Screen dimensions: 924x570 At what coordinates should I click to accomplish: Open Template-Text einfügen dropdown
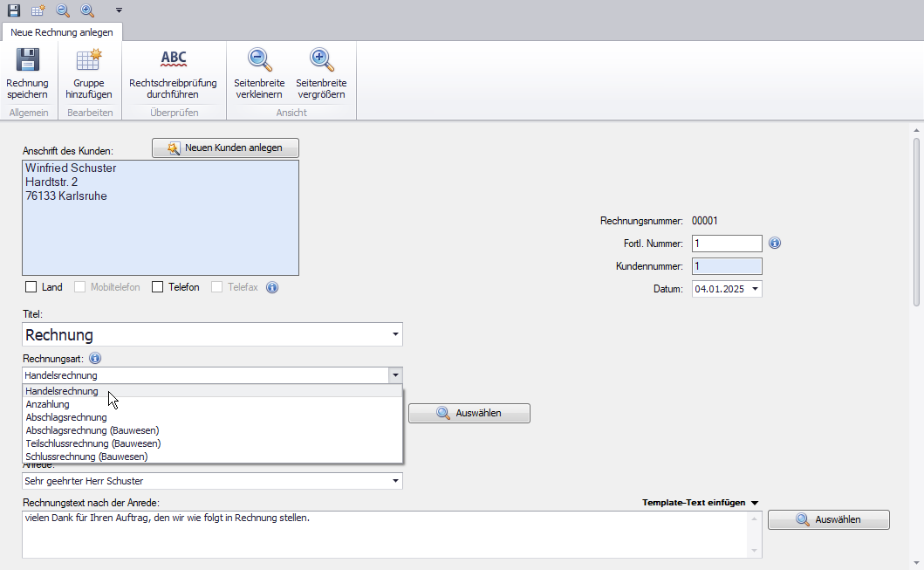[x=700, y=503]
